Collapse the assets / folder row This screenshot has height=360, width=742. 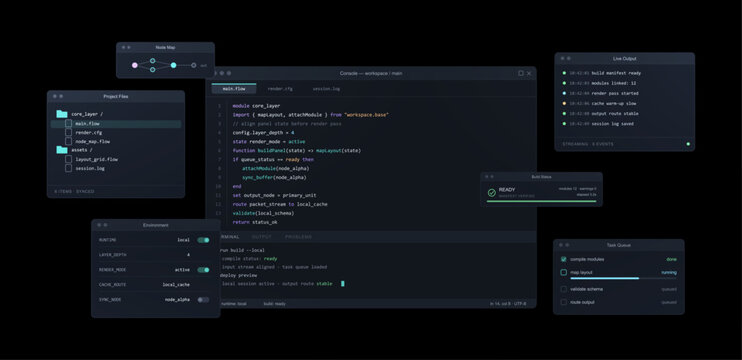point(116,150)
